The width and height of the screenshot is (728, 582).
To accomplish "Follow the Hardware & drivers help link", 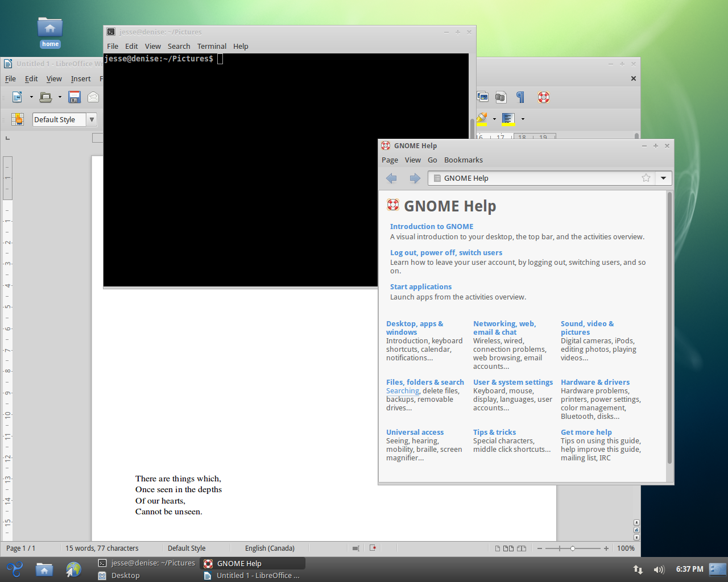I will (x=595, y=383).
